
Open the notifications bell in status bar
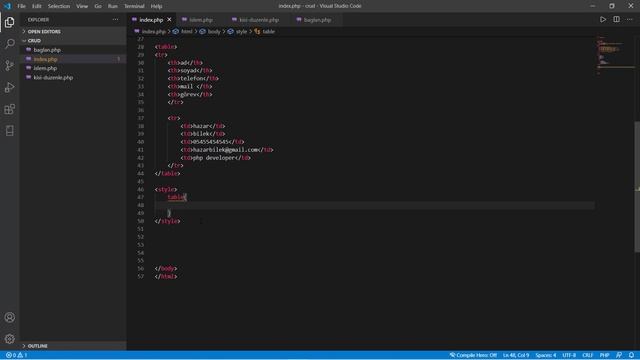pos(631,355)
